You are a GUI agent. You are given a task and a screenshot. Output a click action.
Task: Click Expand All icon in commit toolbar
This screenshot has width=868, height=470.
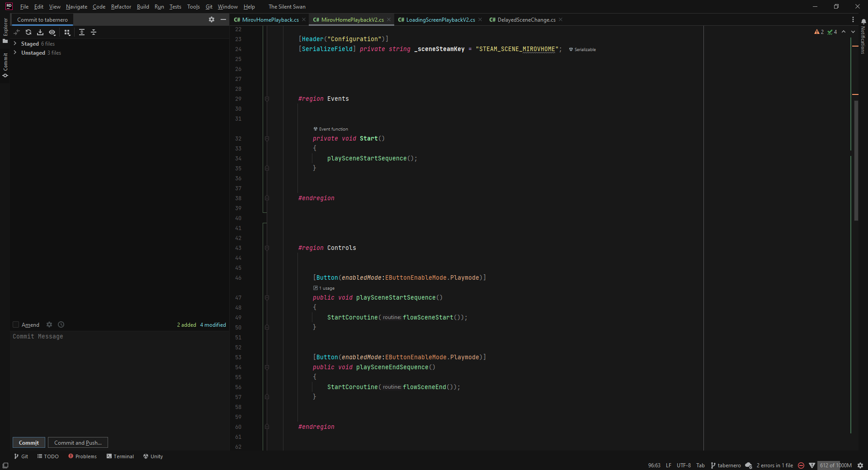82,32
